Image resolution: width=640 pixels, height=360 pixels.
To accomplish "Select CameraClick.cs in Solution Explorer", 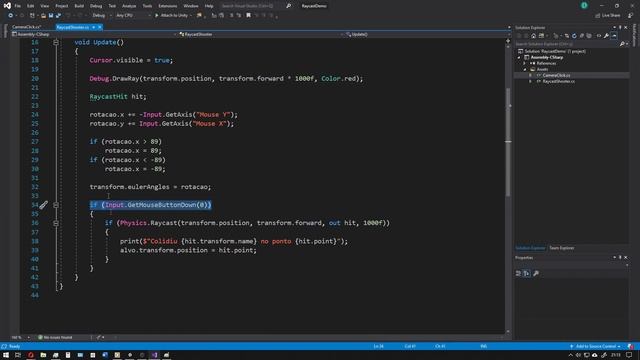I will point(556,75).
